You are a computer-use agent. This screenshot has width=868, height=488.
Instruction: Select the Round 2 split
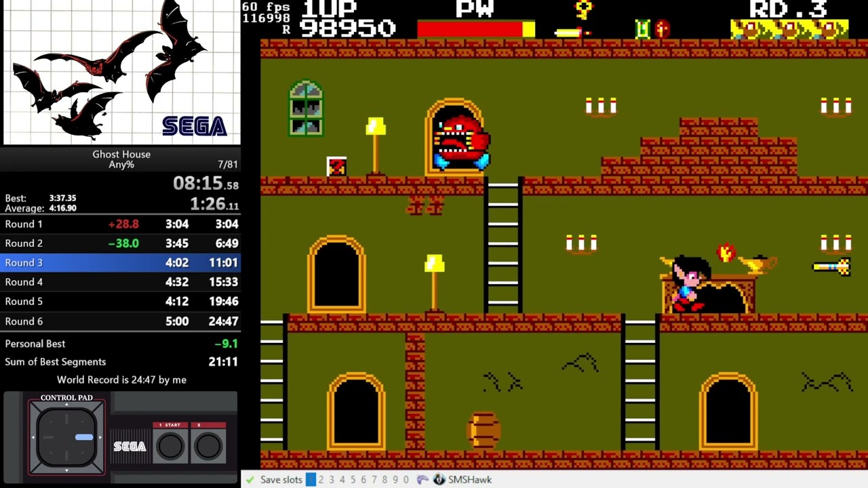pyautogui.click(x=121, y=243)
